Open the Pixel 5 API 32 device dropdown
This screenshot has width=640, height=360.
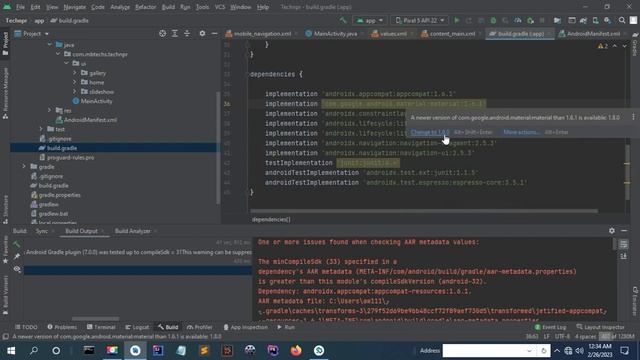click(420, 20)
